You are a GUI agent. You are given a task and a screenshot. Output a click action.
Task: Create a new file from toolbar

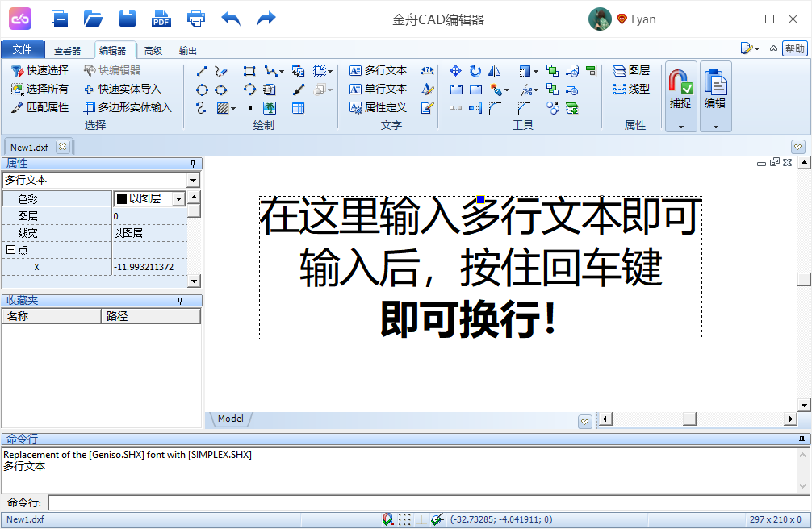pos(60,19)
